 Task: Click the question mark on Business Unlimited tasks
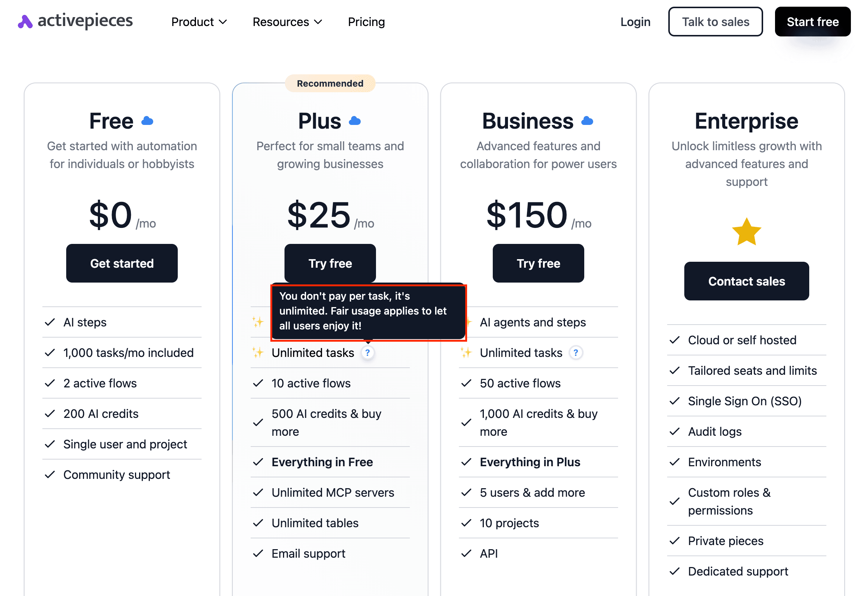pyautogui.click(x=576, y=352)
